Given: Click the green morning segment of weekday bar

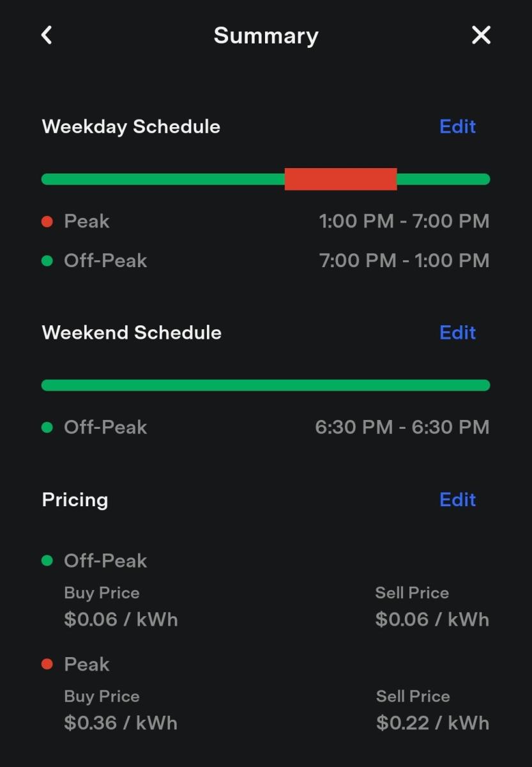Looking at the screenshot, I should click(x=163, y=179).
